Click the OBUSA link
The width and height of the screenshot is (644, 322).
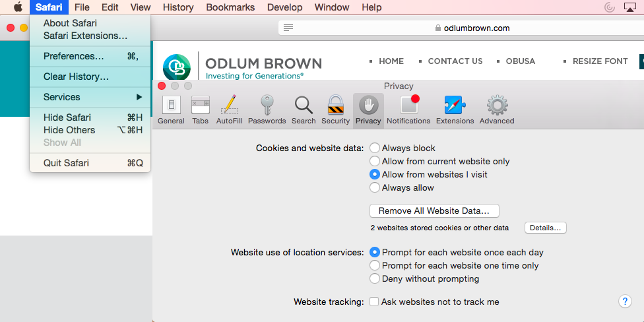click(x=521, y=61)
